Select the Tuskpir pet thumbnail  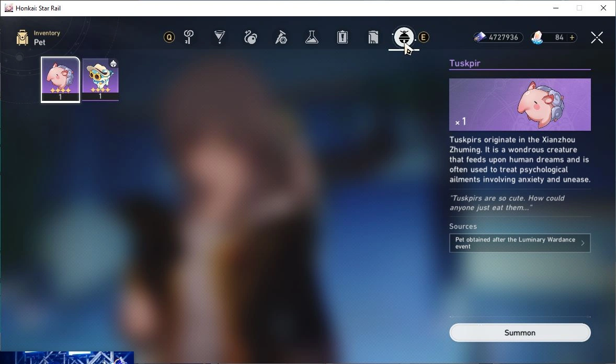click(61, 80)
